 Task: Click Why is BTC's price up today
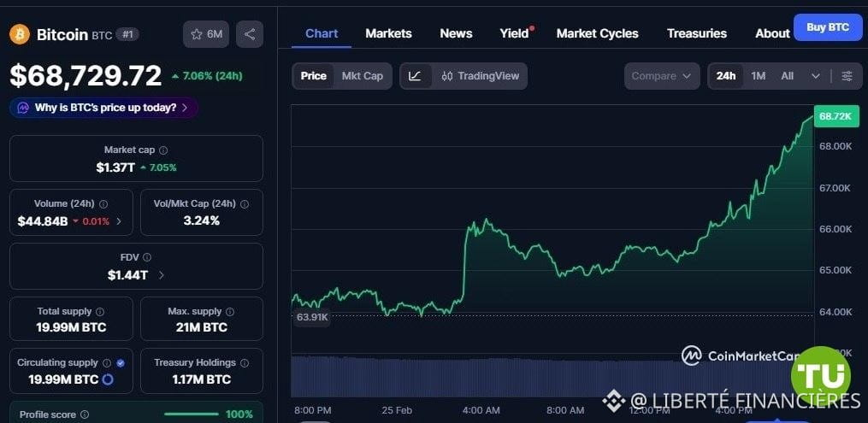point(104,108)
